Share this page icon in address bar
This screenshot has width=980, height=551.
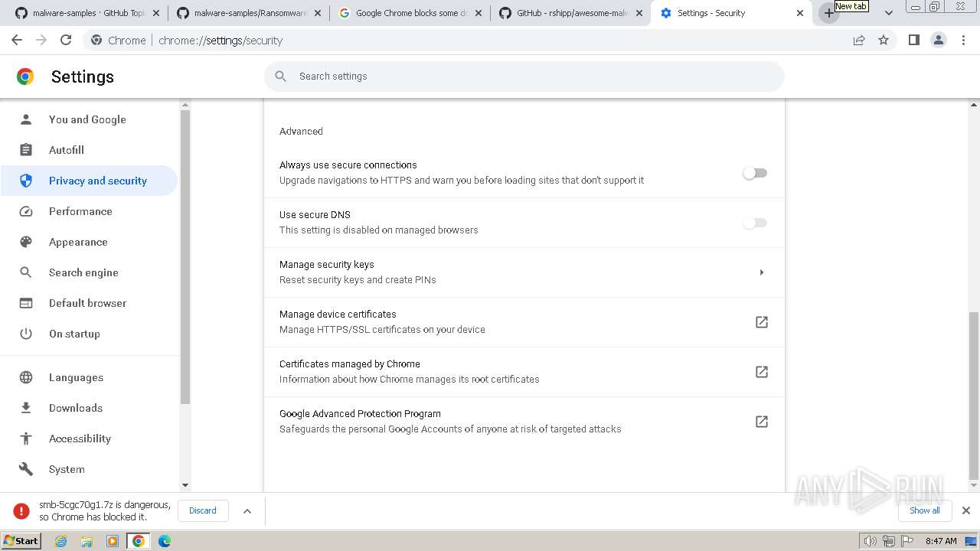point(859,41)
